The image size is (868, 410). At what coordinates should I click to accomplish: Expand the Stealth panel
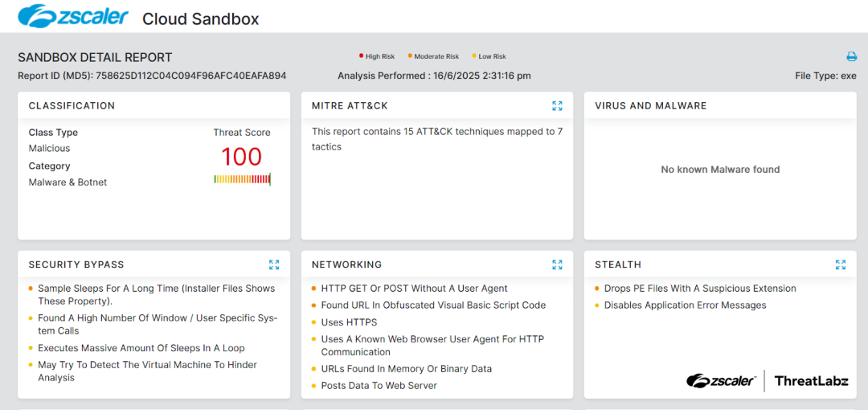[840, 264]
